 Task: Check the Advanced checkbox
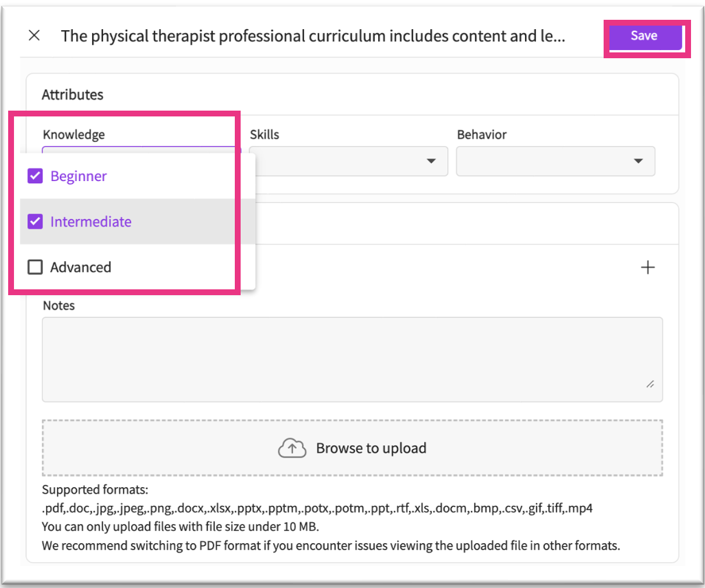(x=36, y=267)
